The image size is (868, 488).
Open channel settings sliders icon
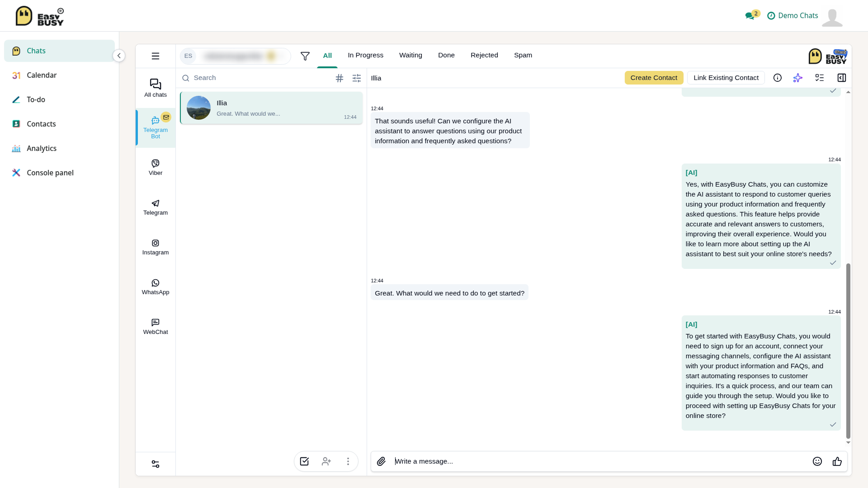(x=156, y=464)
